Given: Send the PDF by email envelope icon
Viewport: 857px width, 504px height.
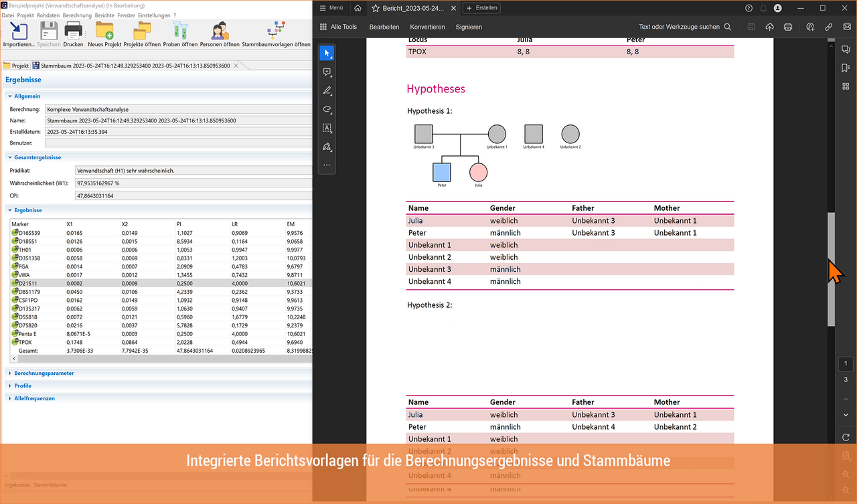Looking at the screenshot, I should pyautogui.click(x=847, y=27).
